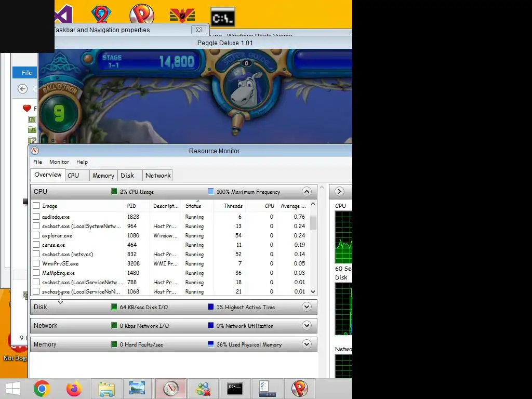Check the svchost.exe (netsvcs) checkbox
Viewport: 532px width, 399px height.
pos(36,254)
